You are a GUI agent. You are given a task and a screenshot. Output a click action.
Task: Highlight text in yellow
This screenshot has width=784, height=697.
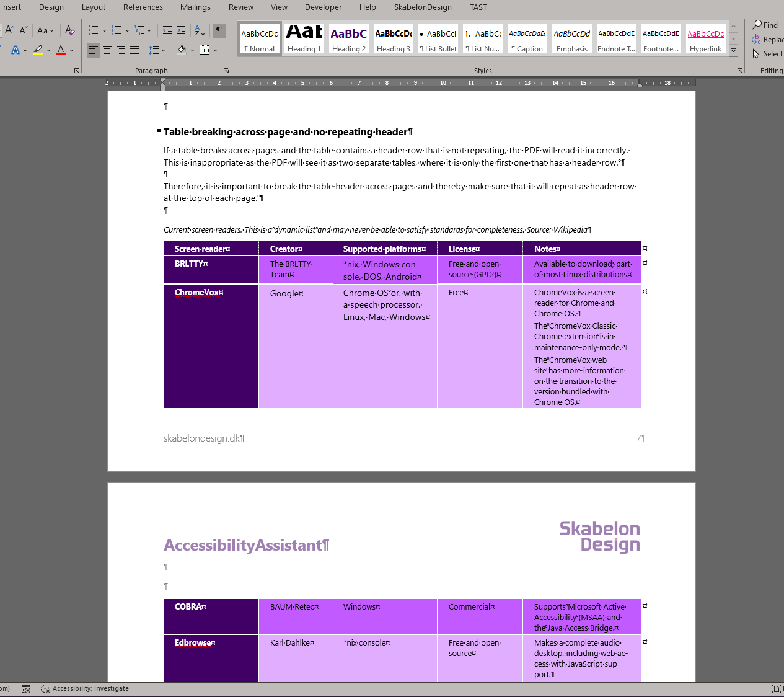coord(38,50)
